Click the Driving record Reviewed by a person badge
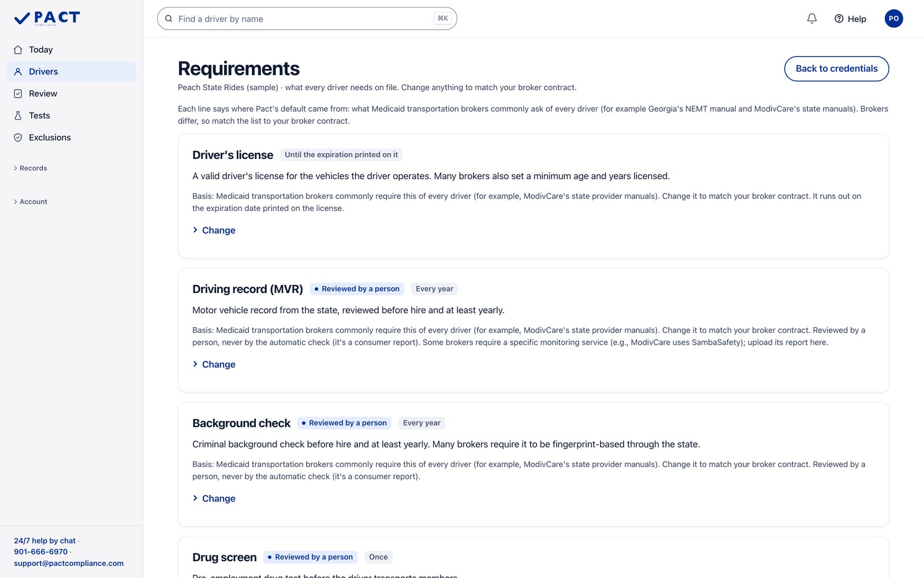Image resolution: width=924 pixels, height=578 pixels. [357, 289]
